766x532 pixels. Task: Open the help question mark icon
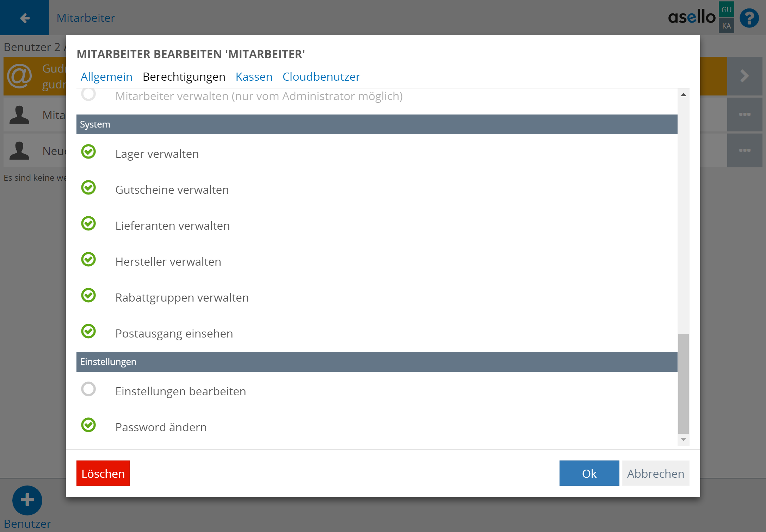(749, 18)
